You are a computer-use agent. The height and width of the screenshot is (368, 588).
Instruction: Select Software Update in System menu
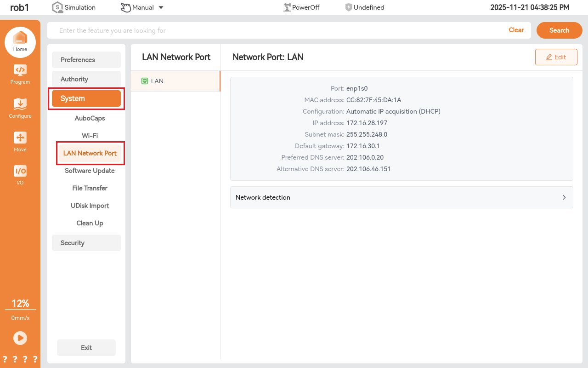point(90,171)
